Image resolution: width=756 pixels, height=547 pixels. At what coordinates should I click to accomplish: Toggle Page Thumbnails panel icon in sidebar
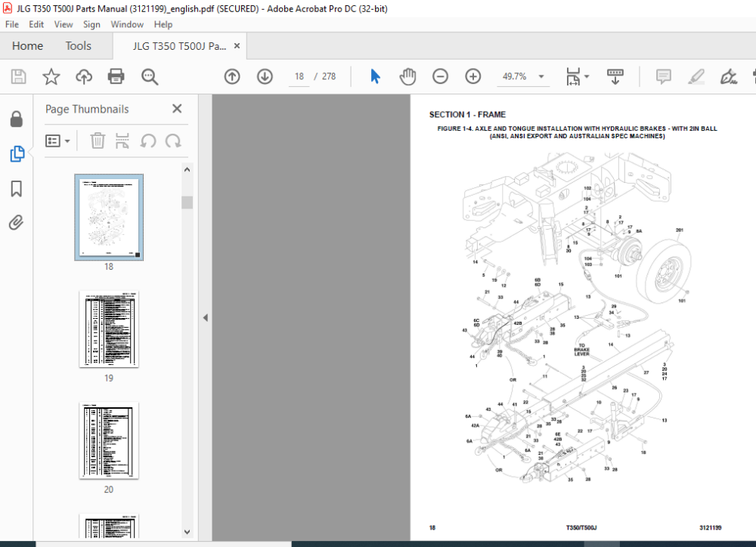pyautogui.click(x=17, y=153)
